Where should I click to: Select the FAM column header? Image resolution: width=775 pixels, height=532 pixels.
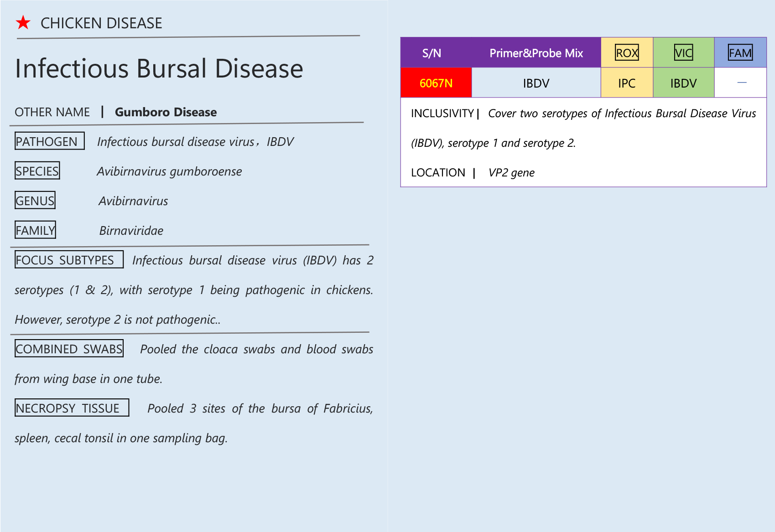coord(740,53)
